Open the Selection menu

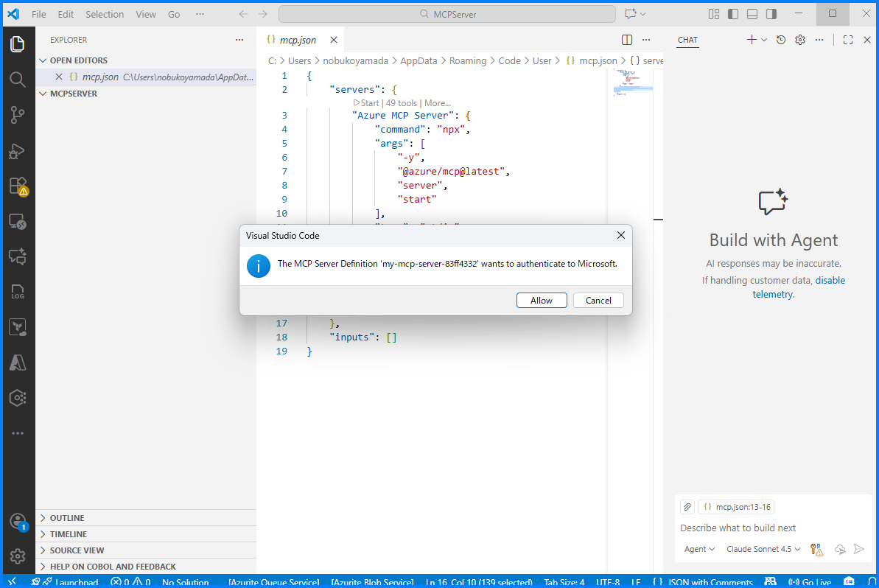click(105, 14)
